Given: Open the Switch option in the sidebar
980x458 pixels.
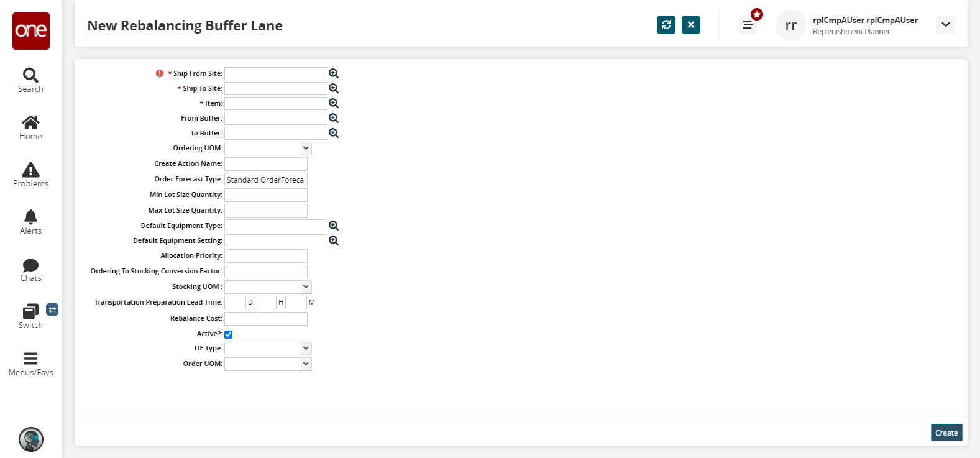Looking at the screenshot, I should pyautogui.click(x=30, y=316).
